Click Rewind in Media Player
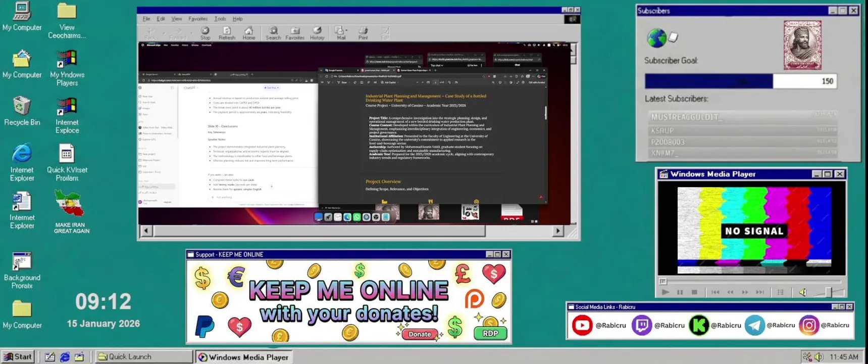Image resolution: width=868 pixels, height=364 pixels. [x=730, y=292]
